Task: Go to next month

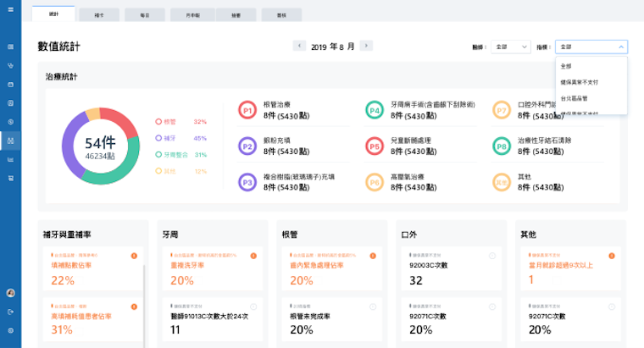Action: click(x=365, y=46)
